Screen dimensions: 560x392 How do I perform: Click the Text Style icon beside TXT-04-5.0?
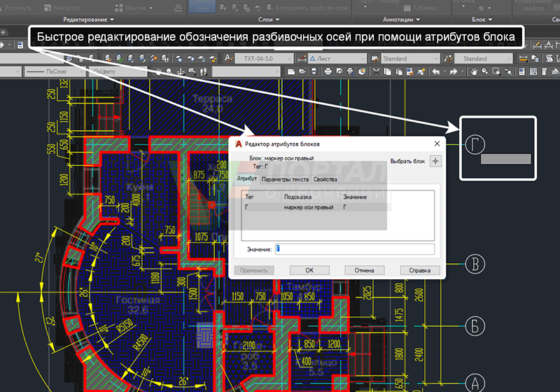(x=228, y=59)
